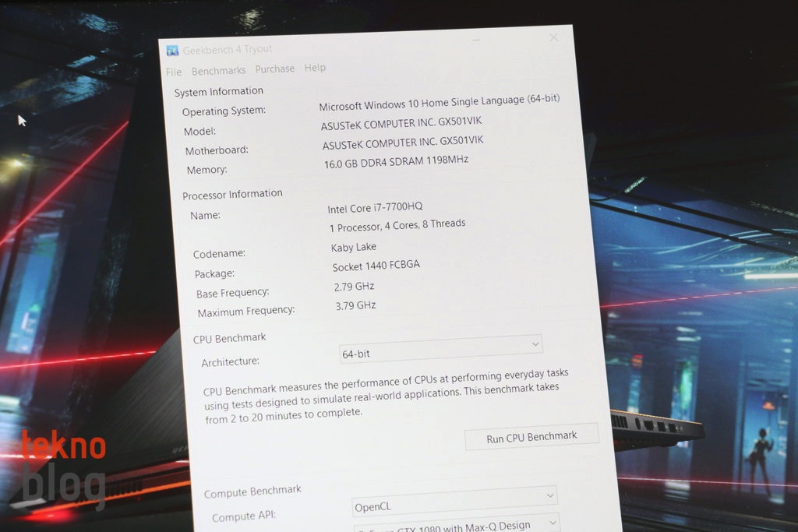
Task: Click the 'Name:' label under Processor Information
Action: [x=206, y=215]
